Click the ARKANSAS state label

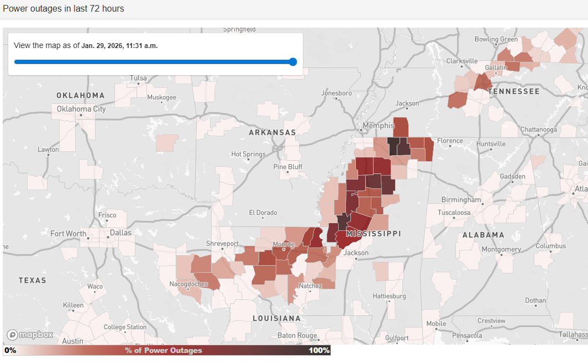pos(272,133)
